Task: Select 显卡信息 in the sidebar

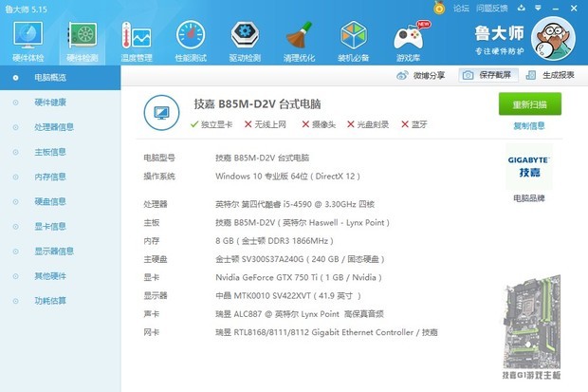Action: (x=60, y=227)
